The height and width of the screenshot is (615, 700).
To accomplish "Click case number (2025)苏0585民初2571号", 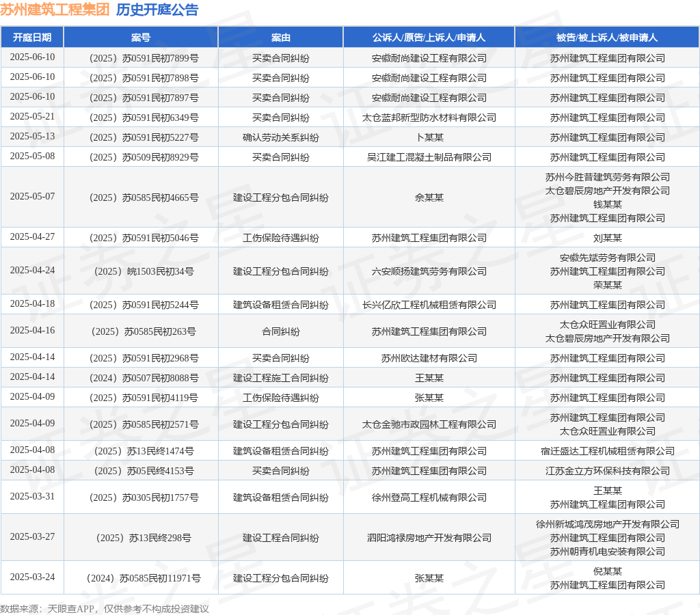I will [x=144, y=424].
